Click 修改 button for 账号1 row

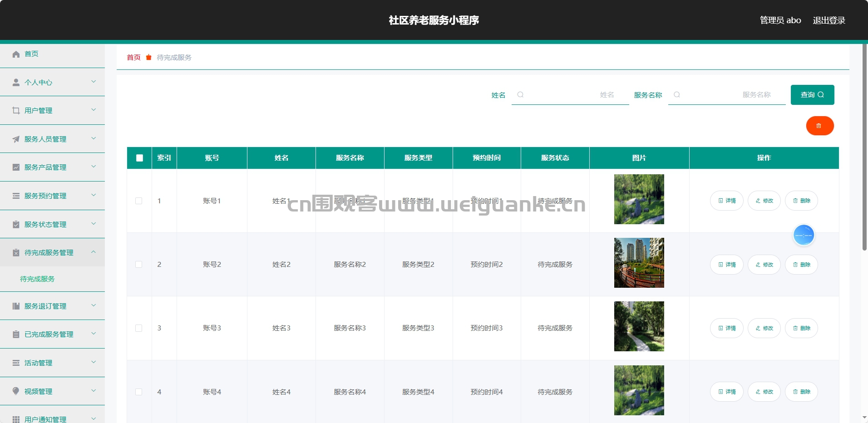[x=764, y=201]
